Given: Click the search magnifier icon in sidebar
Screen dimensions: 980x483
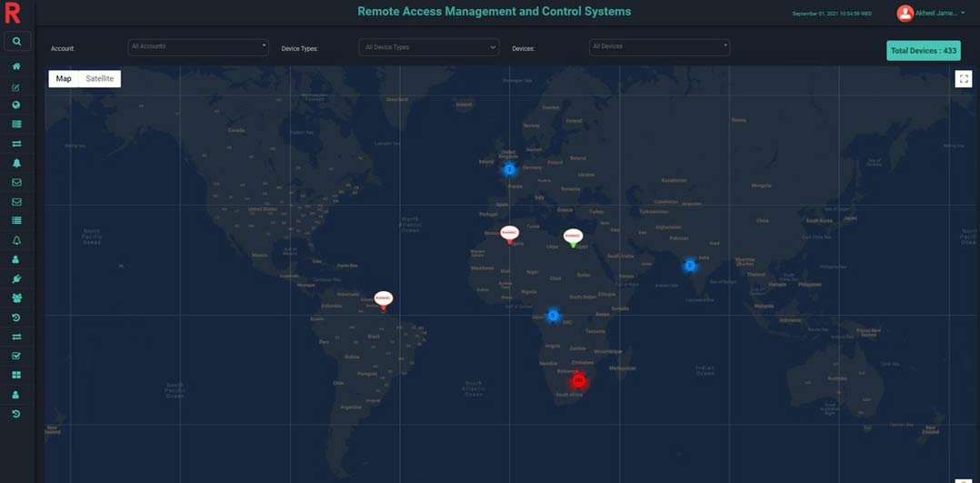Looking at the screenshot, I should 16,41.
